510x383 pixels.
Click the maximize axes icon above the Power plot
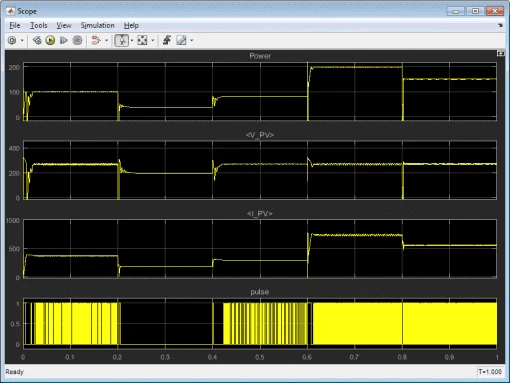click(x=500, y=54)
